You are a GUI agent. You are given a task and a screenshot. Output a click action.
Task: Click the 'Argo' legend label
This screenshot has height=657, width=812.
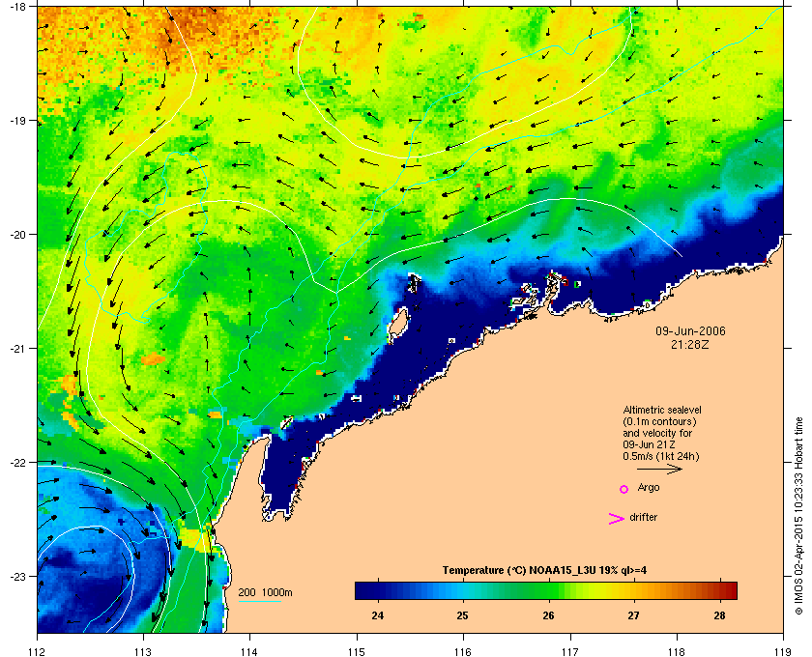tap(649, 488)
